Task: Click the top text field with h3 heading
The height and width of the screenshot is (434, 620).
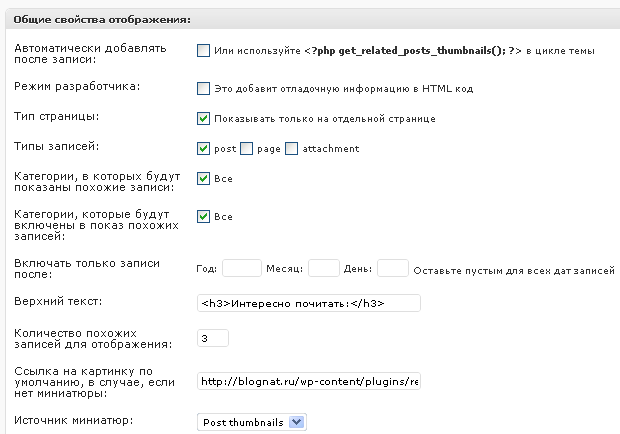Action: 309,303
